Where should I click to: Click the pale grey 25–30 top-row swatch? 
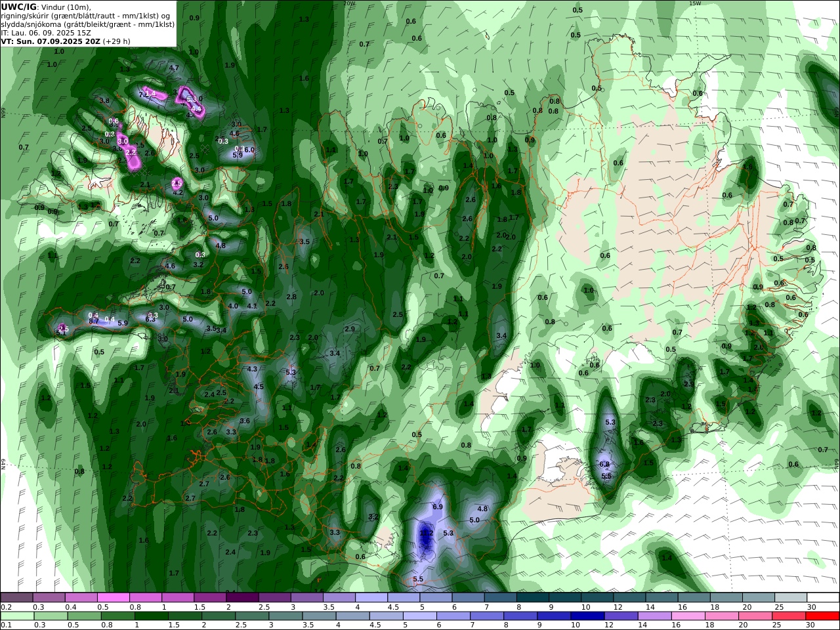[x=791, y=598]
